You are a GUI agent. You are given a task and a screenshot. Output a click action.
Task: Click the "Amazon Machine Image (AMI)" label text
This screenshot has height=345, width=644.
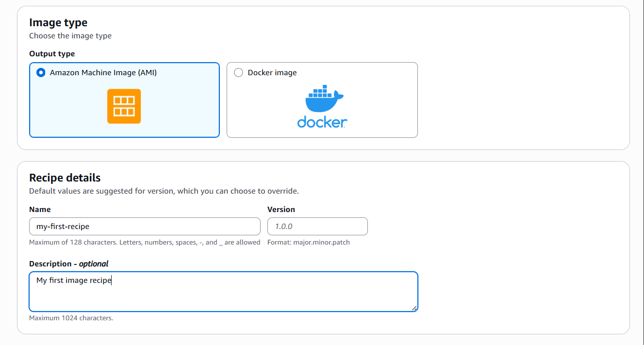pyautogui.click(x=103, y=73)
